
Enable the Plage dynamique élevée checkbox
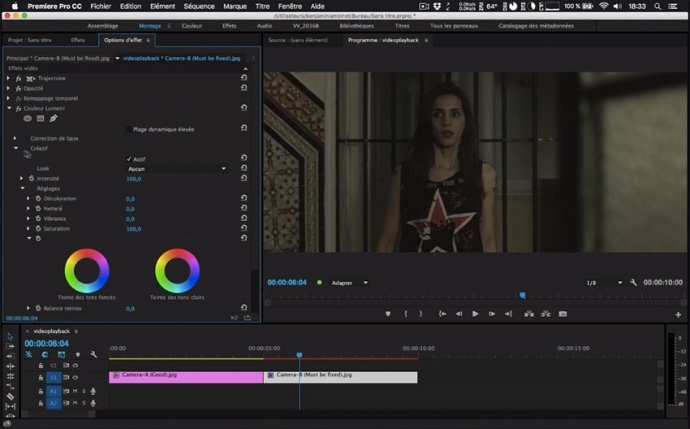128,129
